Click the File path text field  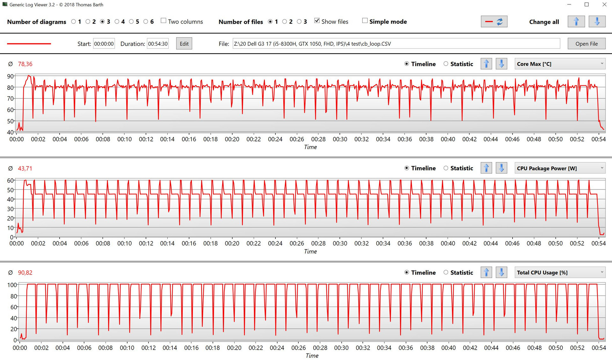click(396, 44)
